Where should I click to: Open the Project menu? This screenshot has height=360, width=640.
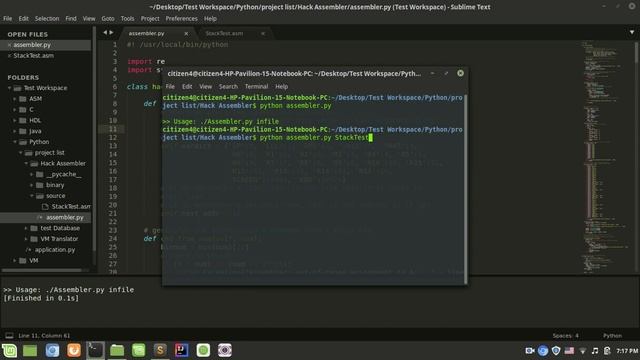point(150,18)
